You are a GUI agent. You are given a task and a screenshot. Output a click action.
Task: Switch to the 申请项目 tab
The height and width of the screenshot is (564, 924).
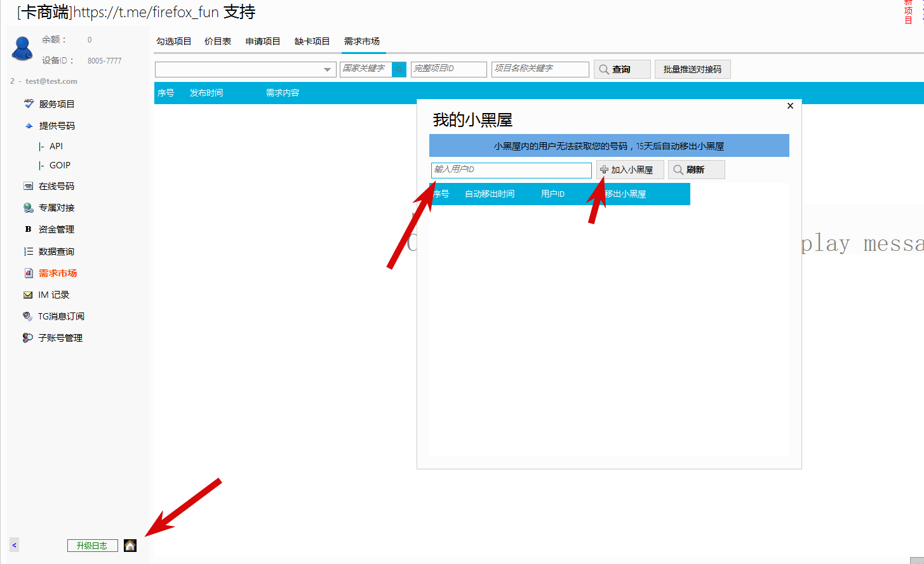[263, 41]
